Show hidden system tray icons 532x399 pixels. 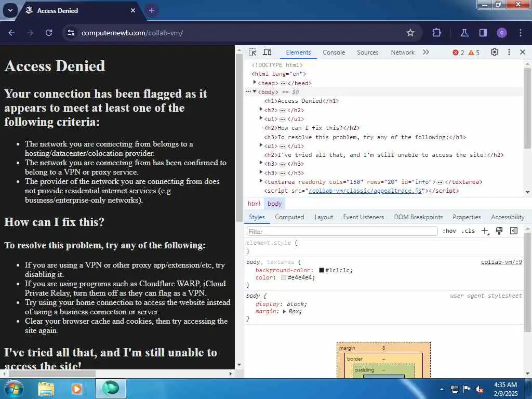[x=442, y=389]
